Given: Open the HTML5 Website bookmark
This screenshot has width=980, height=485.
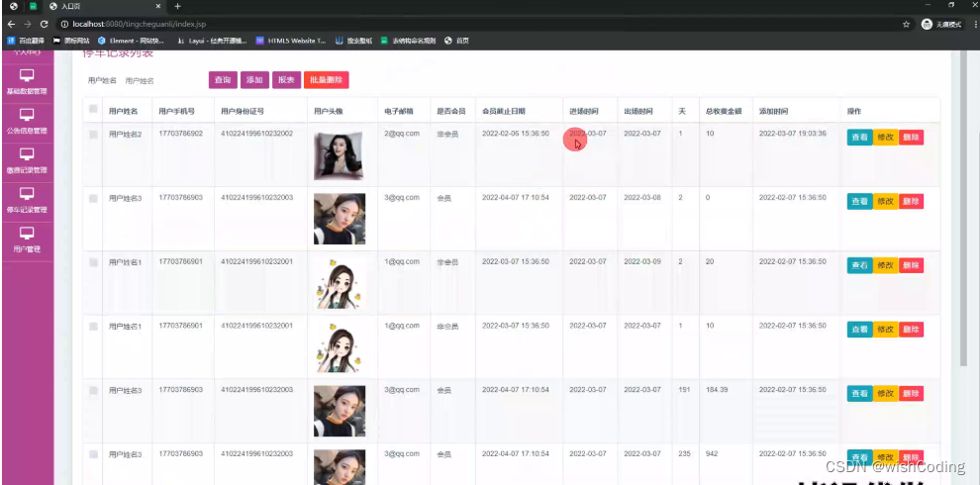Looking at the screenshot, I should click(291, 41).
